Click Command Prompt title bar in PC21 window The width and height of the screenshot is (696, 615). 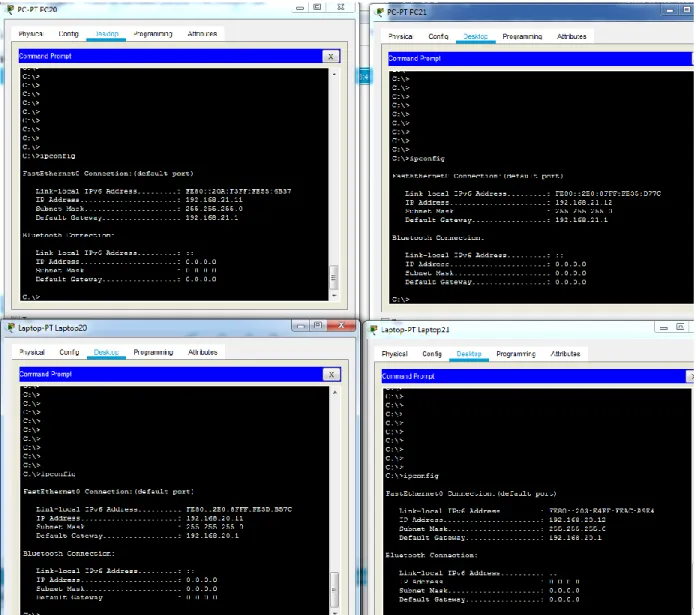pyautogui.click(x=540, y=59)
